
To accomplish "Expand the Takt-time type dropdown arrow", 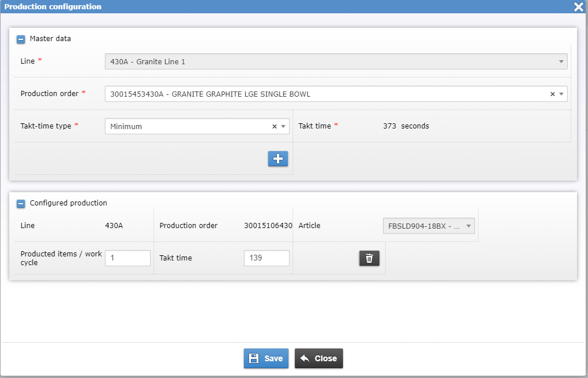I will pyautogui.click(x=283, y=127).
